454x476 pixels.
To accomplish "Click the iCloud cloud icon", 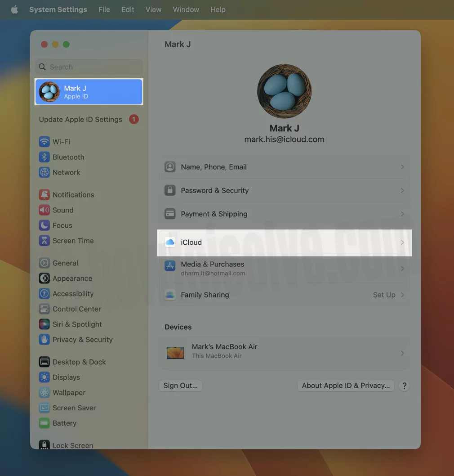I will (170, 242).
